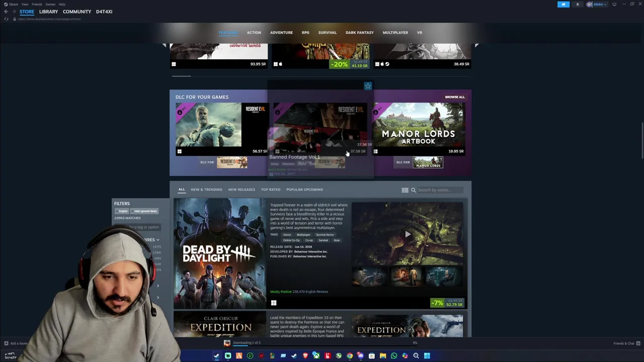Viewport: 644px width, 362px height.
Task: Open the Windows Start button
Action: point(427,356)
